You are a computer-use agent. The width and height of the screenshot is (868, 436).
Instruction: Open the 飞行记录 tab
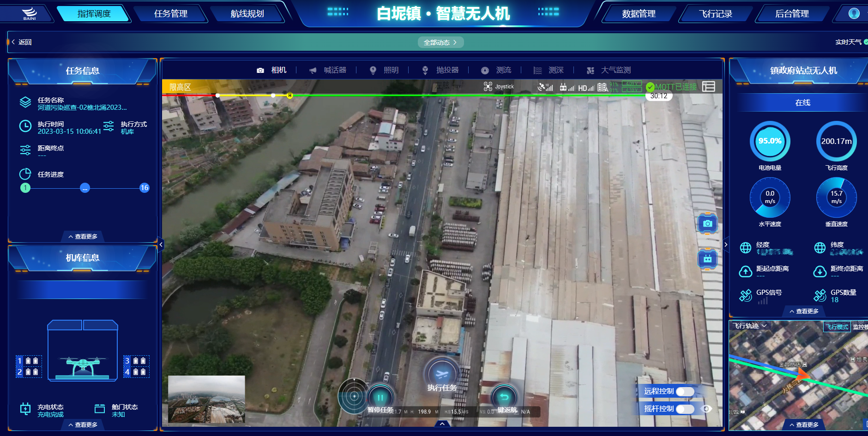(x=716, y=14)
